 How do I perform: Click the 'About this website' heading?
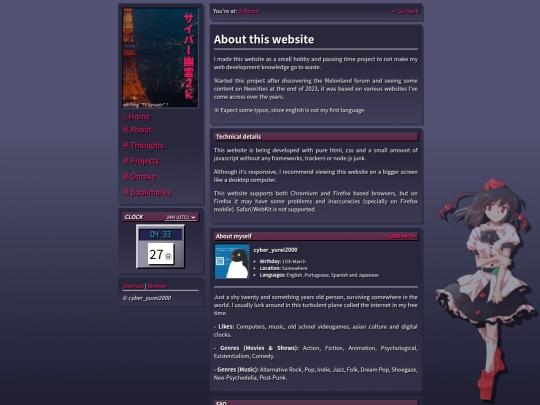(264, 39)
